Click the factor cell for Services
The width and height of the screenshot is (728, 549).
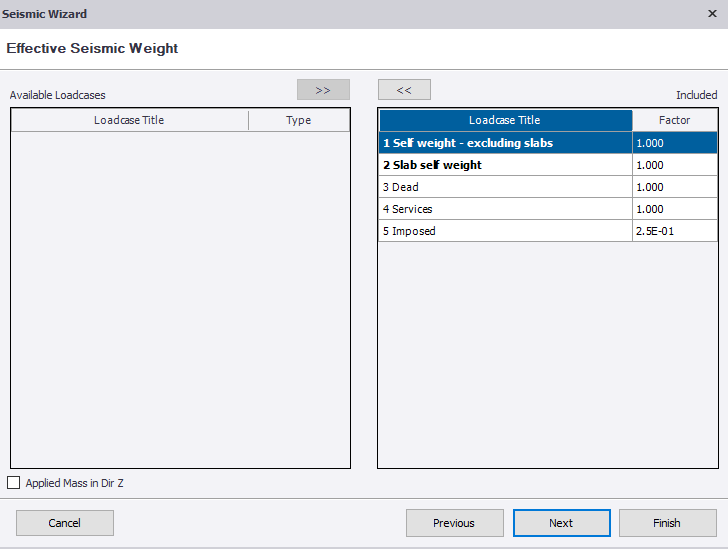pyautogui.click(x=675, y=209)
